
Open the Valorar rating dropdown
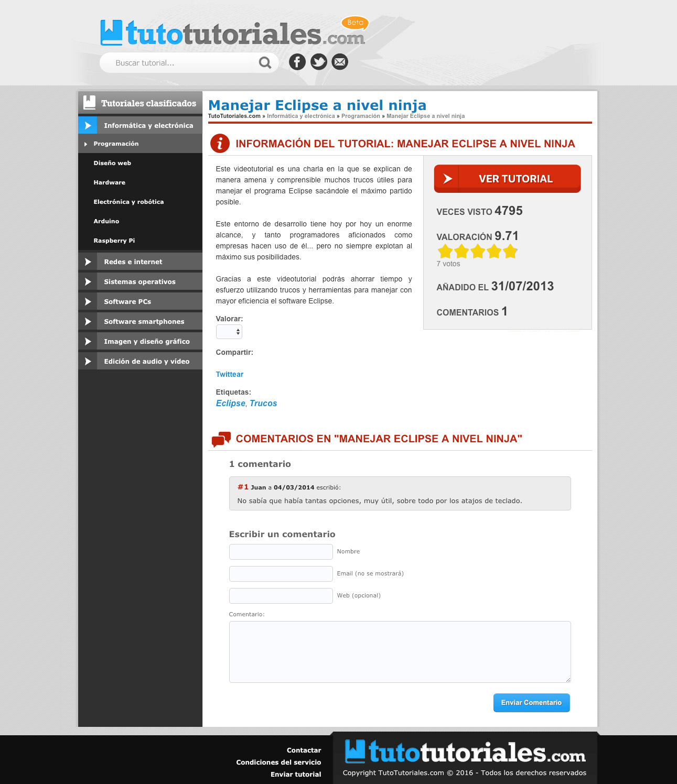coord(229,332)
